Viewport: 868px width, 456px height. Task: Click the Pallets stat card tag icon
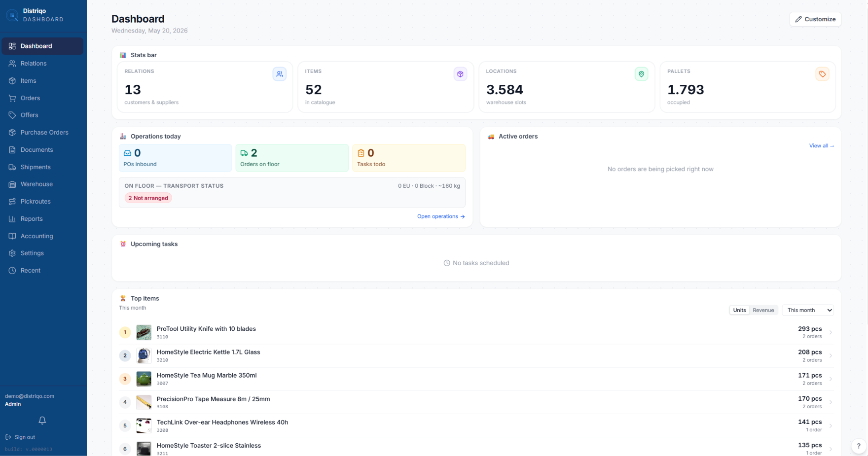click(822, 74)
